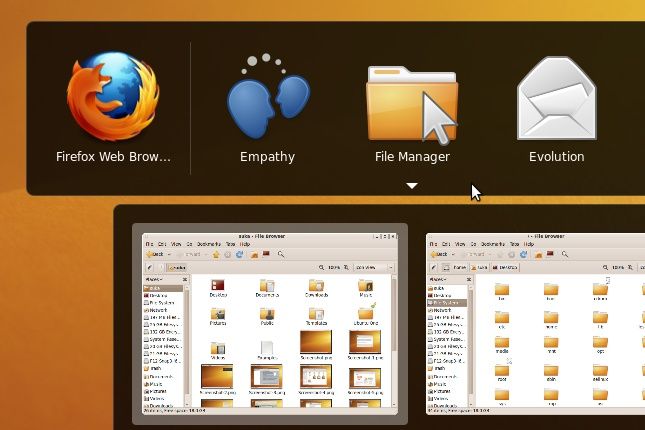Zoom out icon in root File Browser window
The height and width of the screenshot is (430, 645).
click(605, 267)
